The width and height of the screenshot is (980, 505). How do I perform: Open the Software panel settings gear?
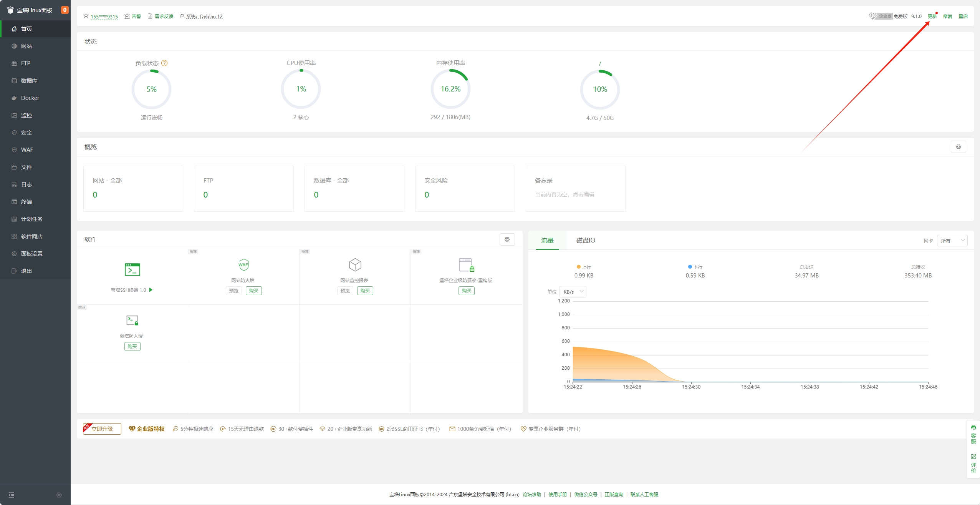click(x=507, y=239)
